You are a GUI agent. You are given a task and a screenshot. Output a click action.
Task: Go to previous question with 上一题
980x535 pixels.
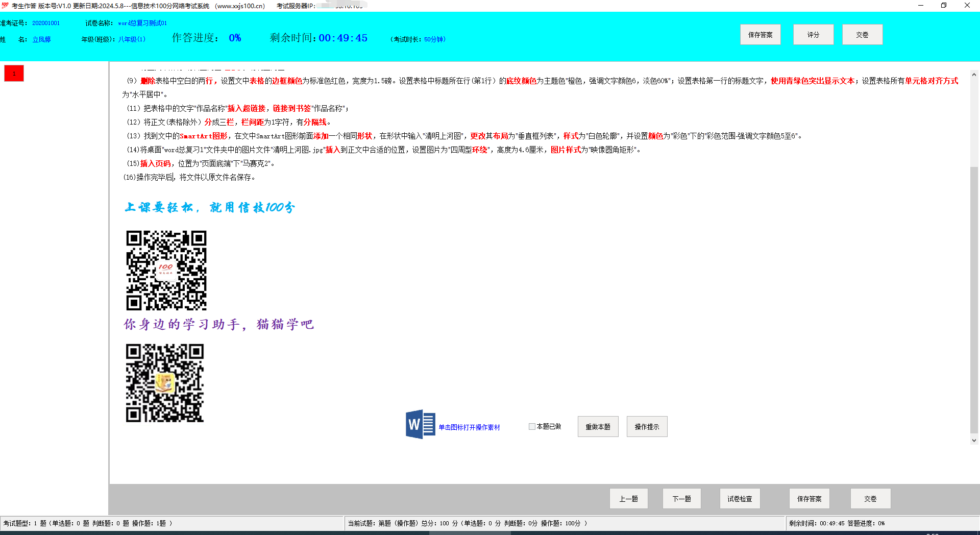click(x=628, y=499)
